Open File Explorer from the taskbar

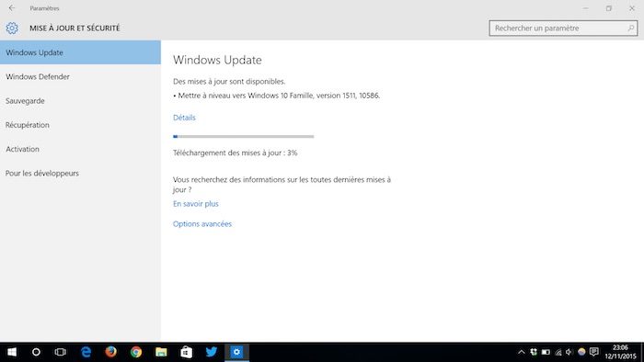pos(161,352)
